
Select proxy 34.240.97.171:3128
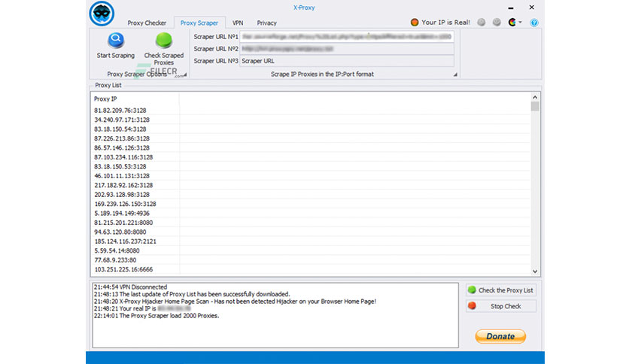(x=122, y=120)
